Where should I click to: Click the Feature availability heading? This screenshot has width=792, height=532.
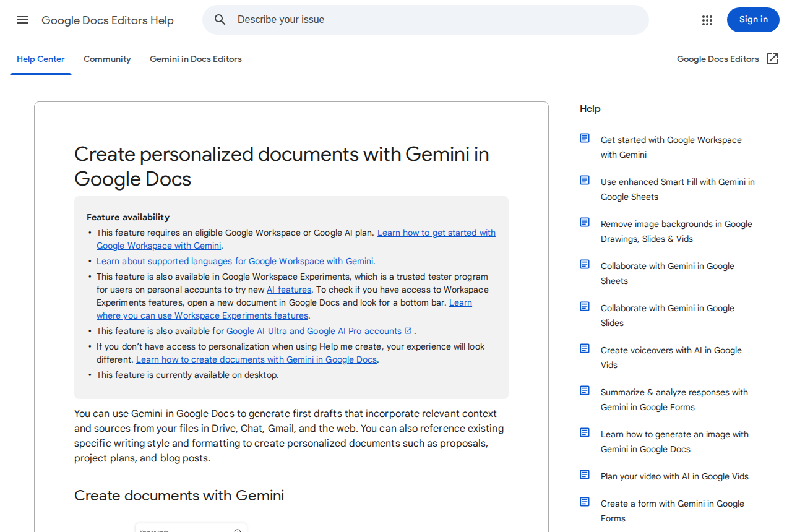click(128, 217)
